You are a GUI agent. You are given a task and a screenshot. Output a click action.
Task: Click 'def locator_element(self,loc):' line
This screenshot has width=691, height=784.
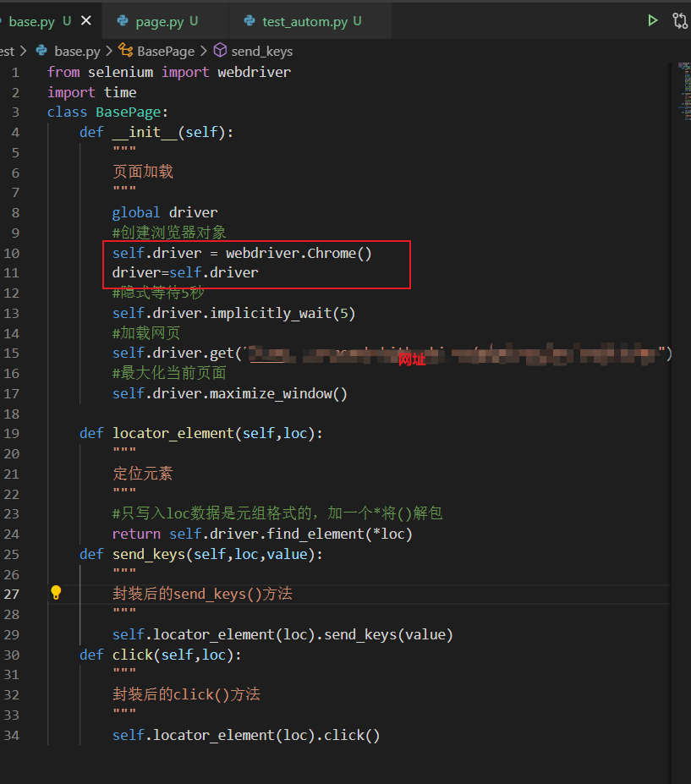tap(201, 433)
